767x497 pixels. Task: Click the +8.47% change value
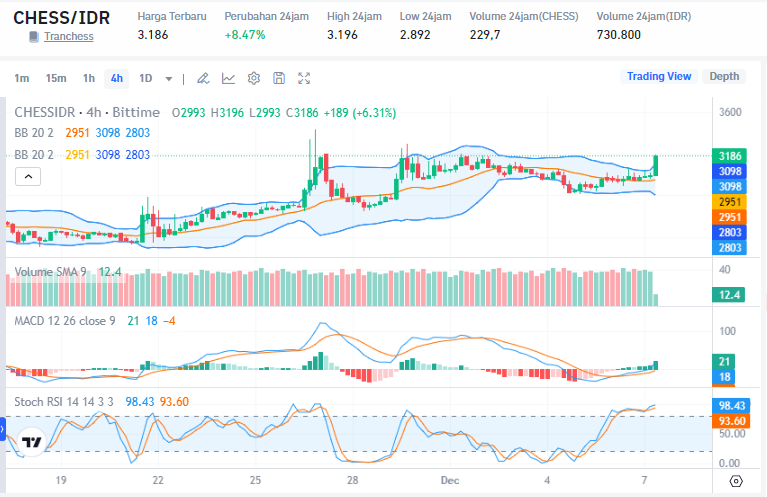point(245,35)
